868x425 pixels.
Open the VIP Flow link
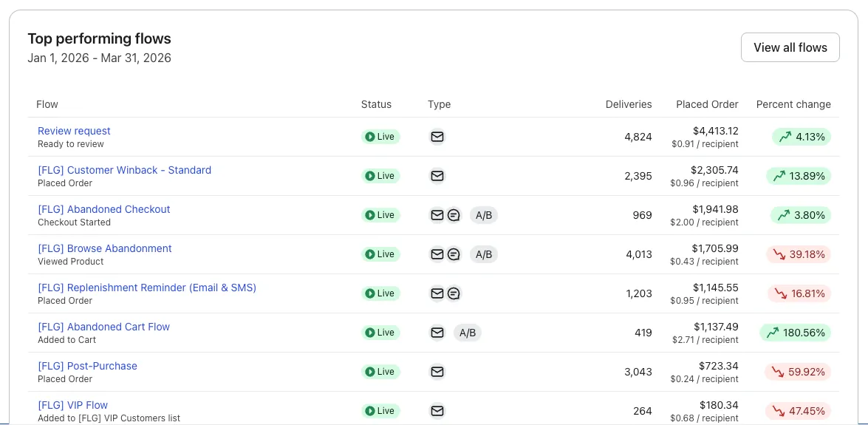click(72, 406)
